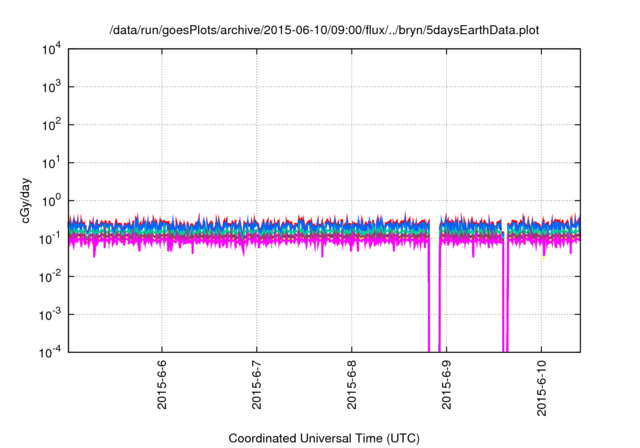
Task: Click the plot file path title
Action: [x=324, y=30]
